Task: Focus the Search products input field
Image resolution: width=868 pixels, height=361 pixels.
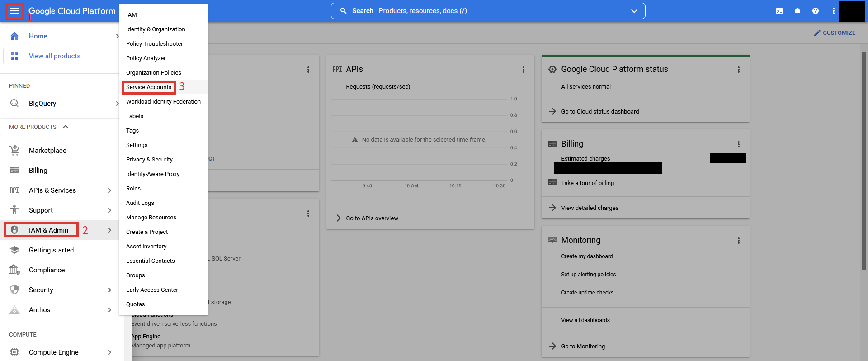Action: (488, 11)
